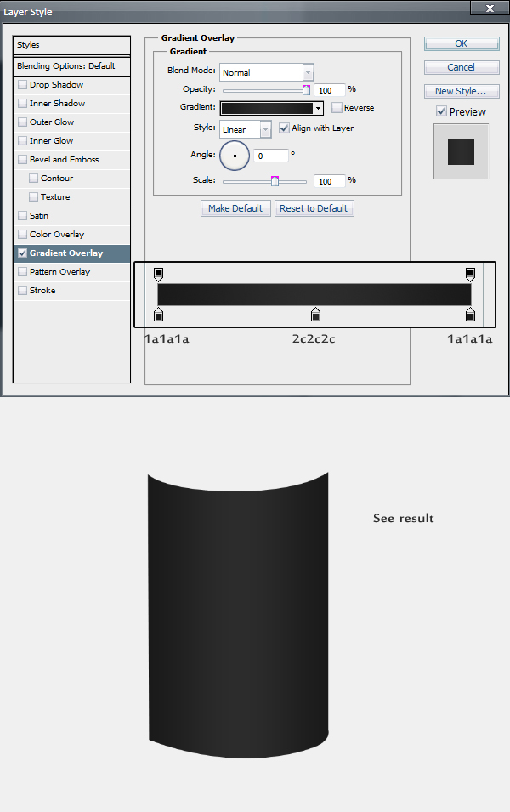Click the style preview thumbnail
The height and width of the screenshot is (812, 510).
pos(461,150)
